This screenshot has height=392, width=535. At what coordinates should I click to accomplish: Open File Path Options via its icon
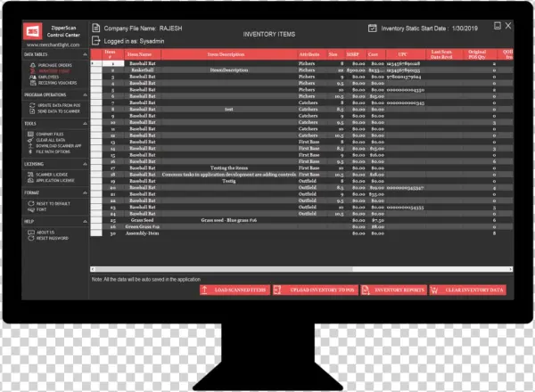pos(30,151)
